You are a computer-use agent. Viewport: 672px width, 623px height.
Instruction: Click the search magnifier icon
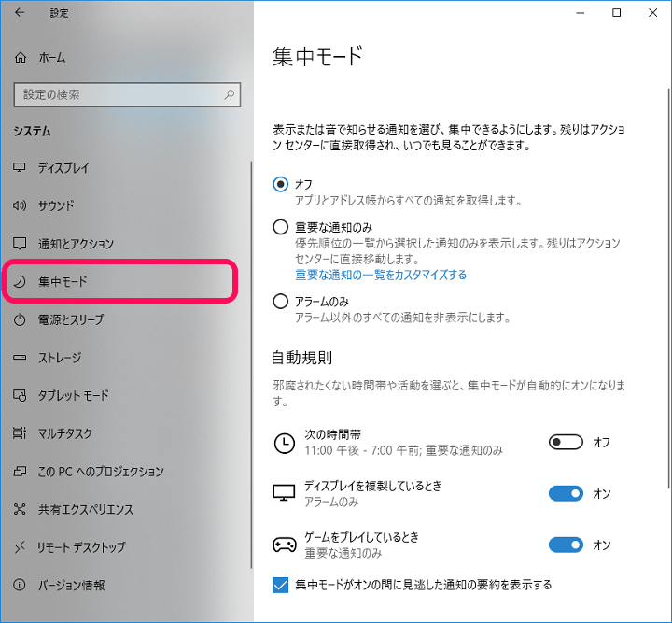pos(230,94)
